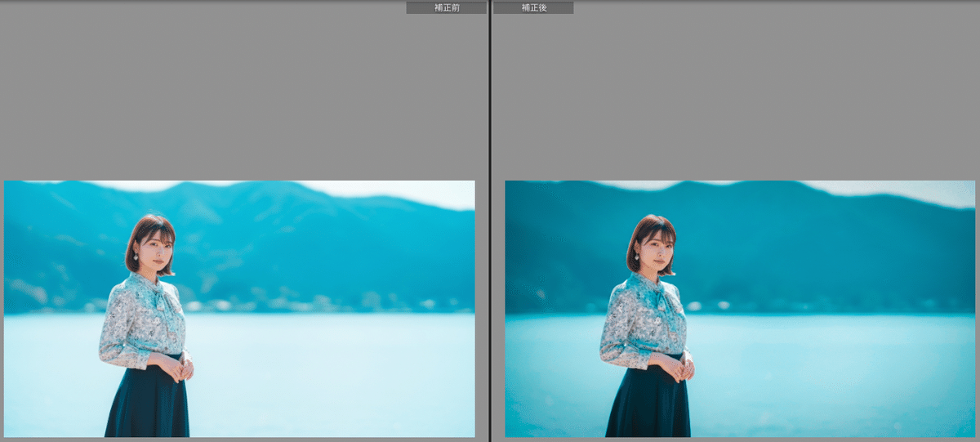Click the vertical divider between before and after
The width and height of the screenshot is (980, 442).
click(x=489, y=221)
